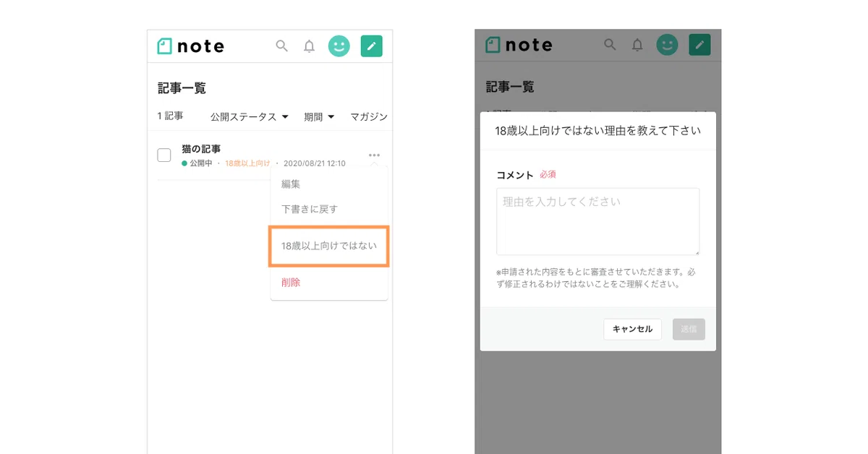868x454 pixels.
Task: Click the green pencil compose button, left screen
Action: pyautogui.click(x=372, y=46)
